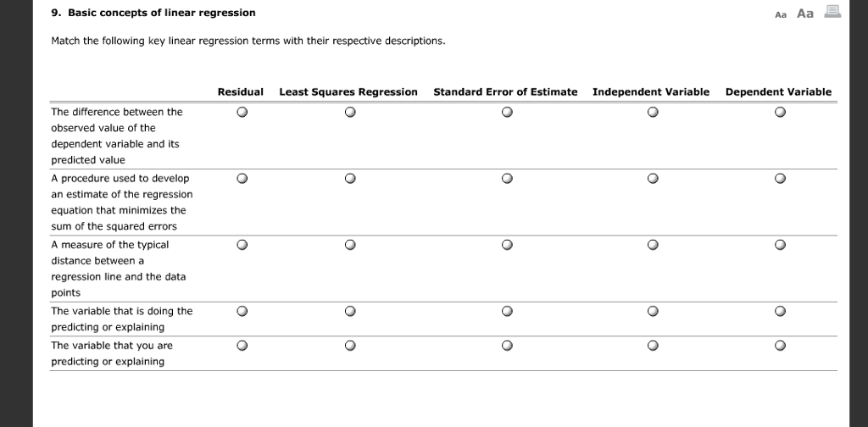Screen dimensions: 868x427
Task: Select Independent Variable for the difference row
Action: tap(653, 113)
